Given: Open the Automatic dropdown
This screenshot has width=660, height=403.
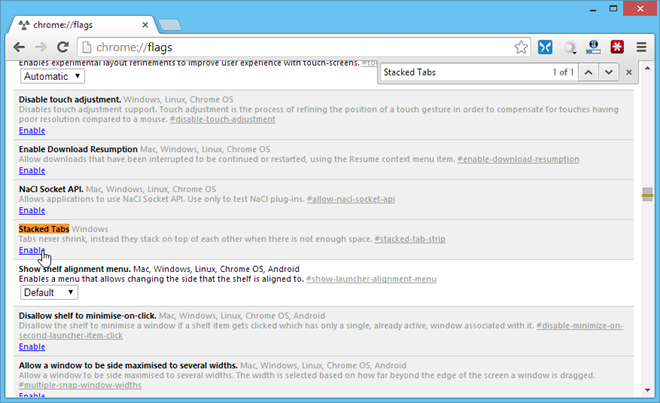Looking at the screenshot, I should point(51,76).
